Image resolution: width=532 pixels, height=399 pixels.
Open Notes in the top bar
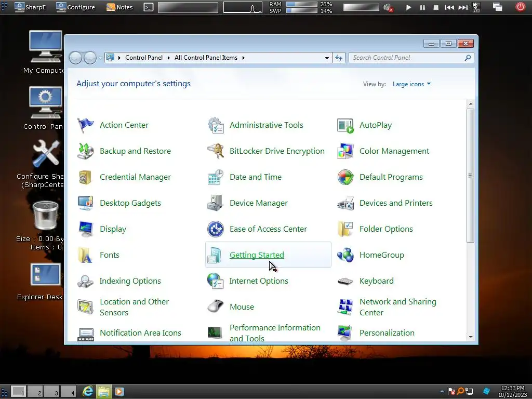click(x=119, y=7)
